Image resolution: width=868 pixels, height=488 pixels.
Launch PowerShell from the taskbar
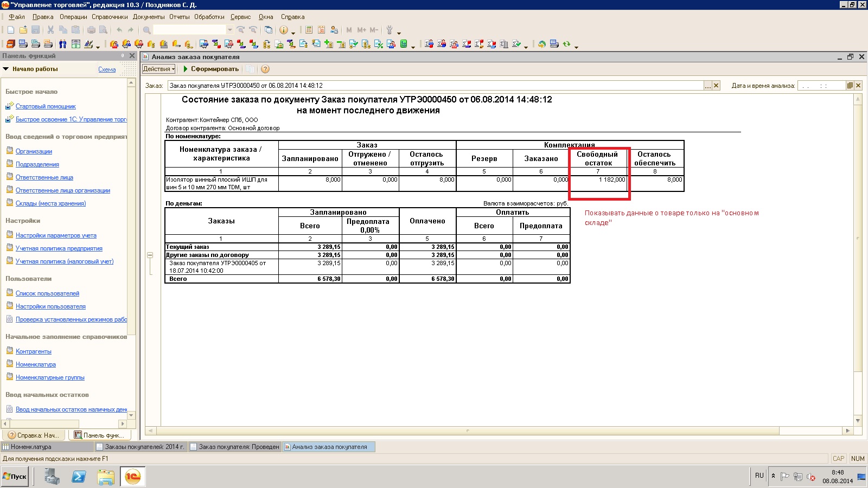79,477
